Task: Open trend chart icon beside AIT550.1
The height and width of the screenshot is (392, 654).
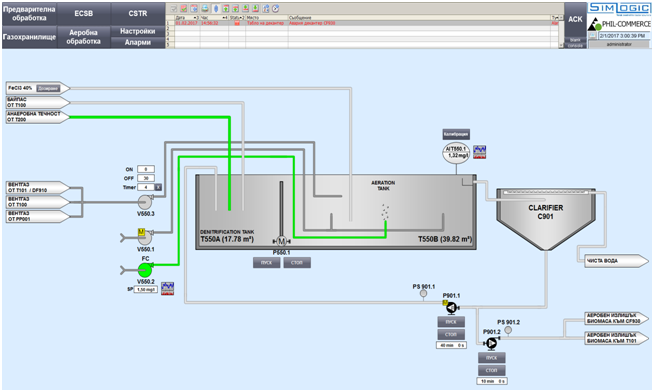Action: pos(480,152)
